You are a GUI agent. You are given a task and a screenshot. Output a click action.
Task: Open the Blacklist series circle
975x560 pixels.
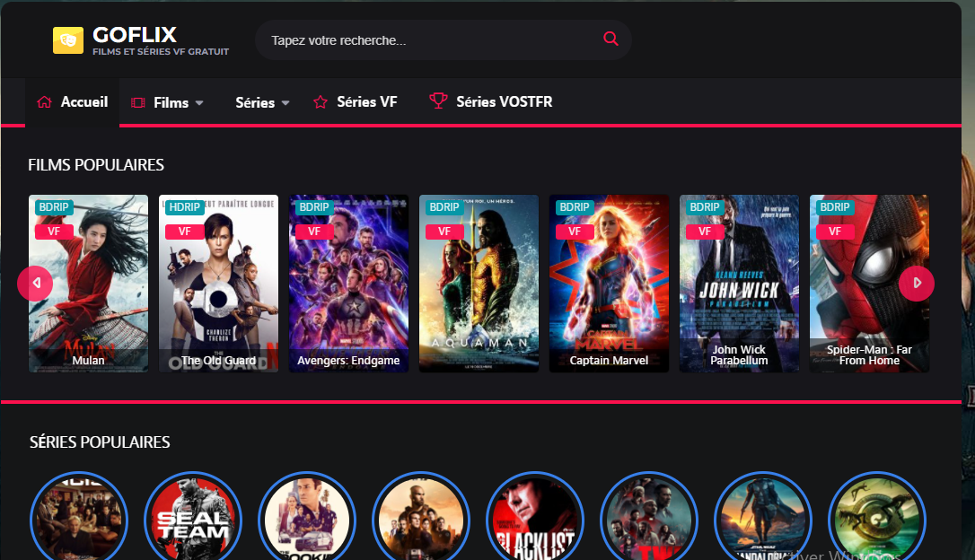pyautogui.click(x=535, y=517)
